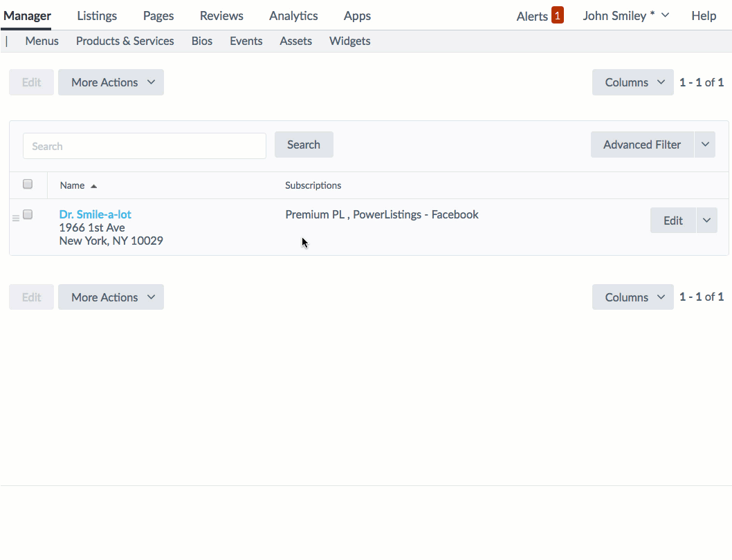Open the bottom More Actions dropdown
This screenshot has height=560, width=732.
point(111,297)
